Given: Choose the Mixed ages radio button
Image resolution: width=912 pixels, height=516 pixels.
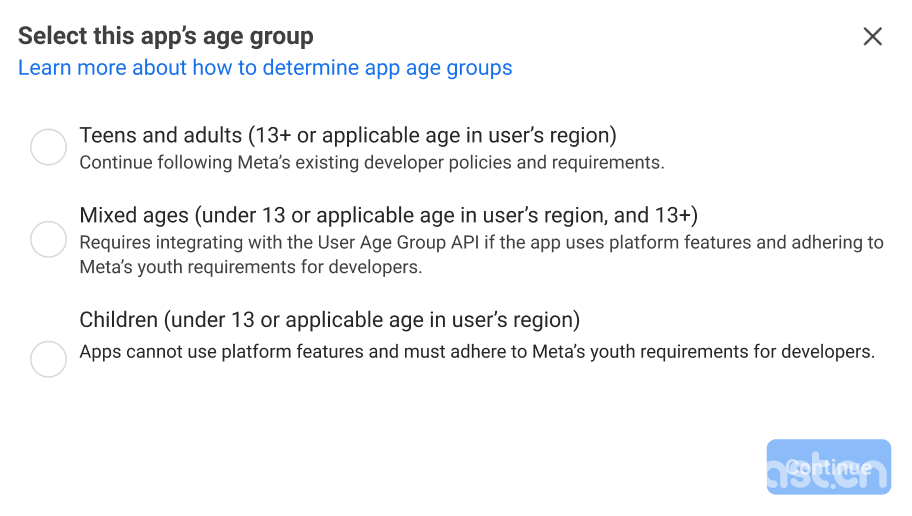Looking at the screenshot, I should (48, 239).
